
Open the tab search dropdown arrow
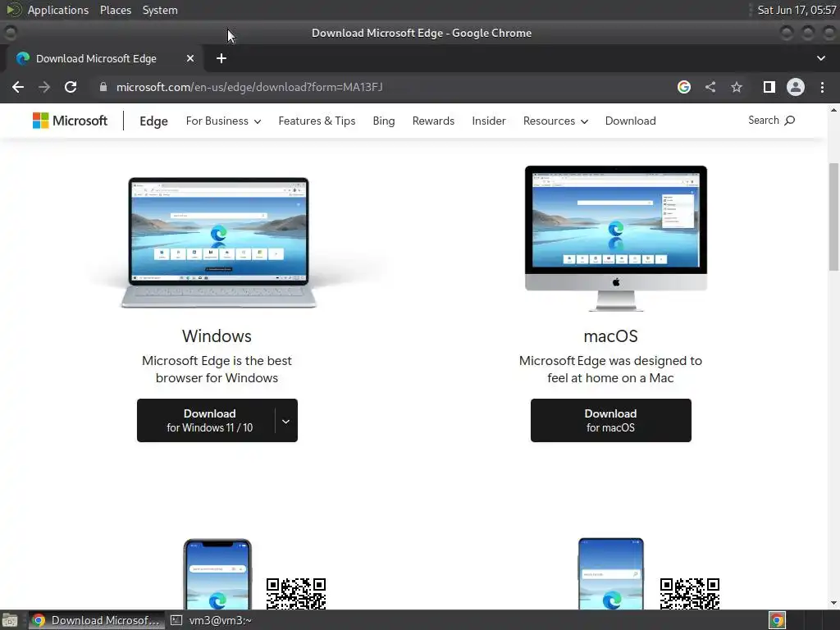820,58
